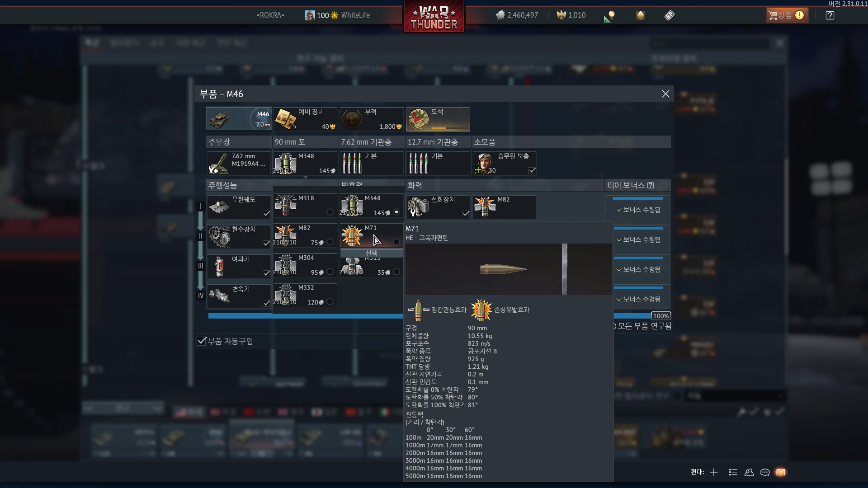
Task: Click the backup vehicle item tile
Action: tap(305, 119)
